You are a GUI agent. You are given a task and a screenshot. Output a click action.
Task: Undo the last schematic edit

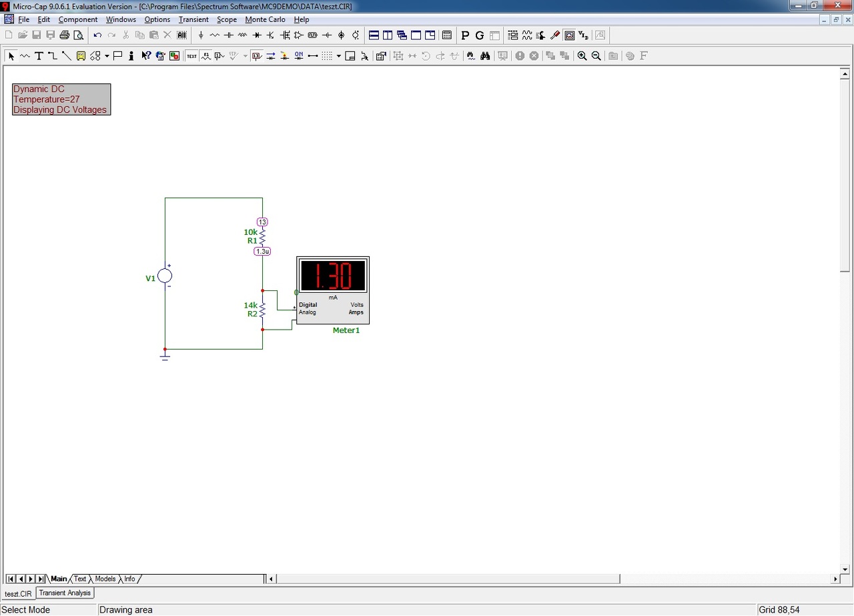click(97, 35)
